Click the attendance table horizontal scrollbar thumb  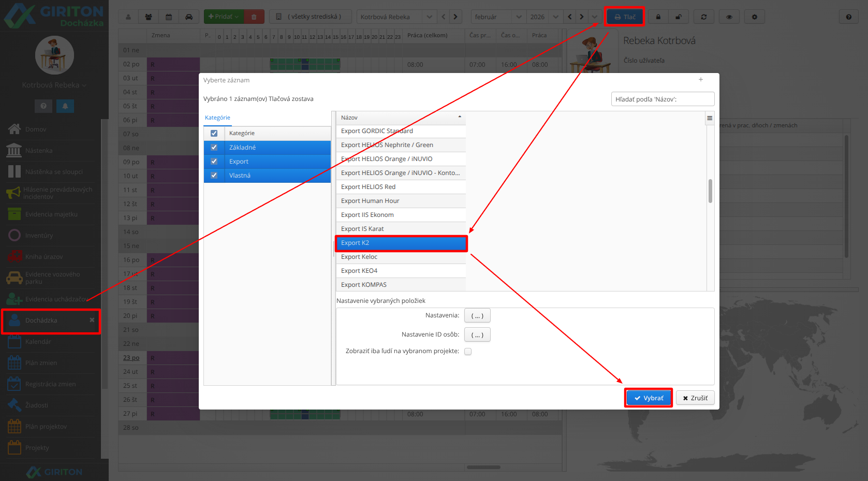pos(483,467)
